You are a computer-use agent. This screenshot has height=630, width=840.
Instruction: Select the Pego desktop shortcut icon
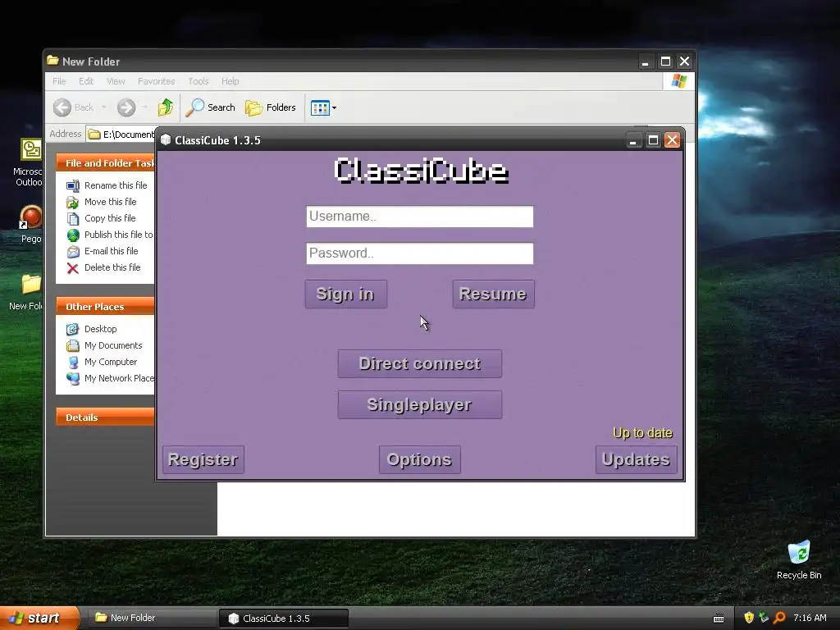pyautogui.click(x=30, y=225)
